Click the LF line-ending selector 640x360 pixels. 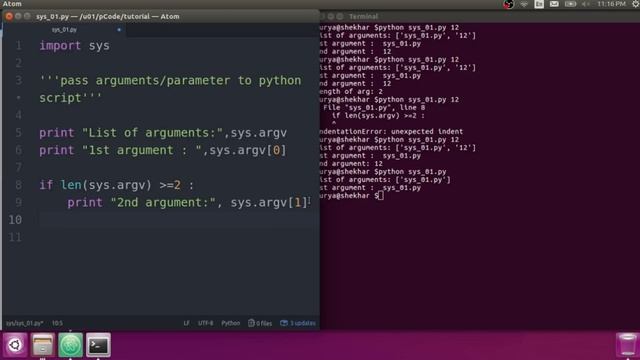tap(187, 323)
